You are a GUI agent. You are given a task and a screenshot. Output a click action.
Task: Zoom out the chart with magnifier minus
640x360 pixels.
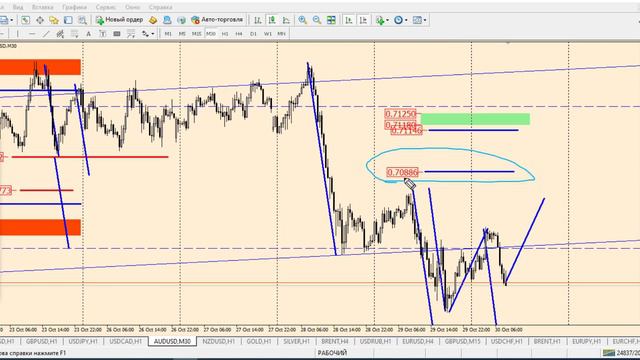pos(317,20)
